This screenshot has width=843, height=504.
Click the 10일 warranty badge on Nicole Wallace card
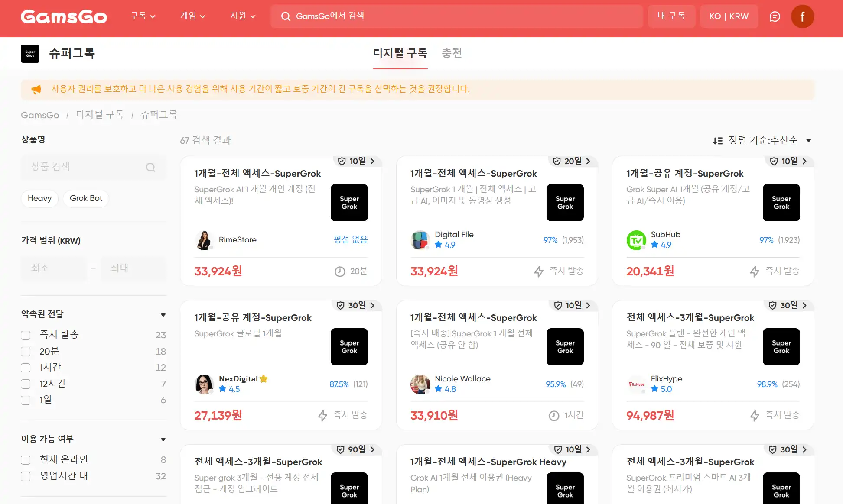click(573, 305)
